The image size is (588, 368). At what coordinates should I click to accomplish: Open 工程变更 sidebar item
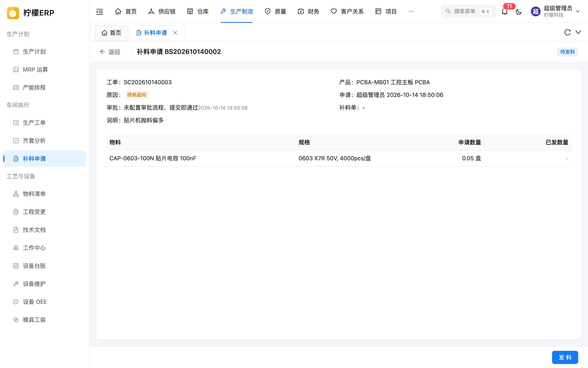coord(45,212)
